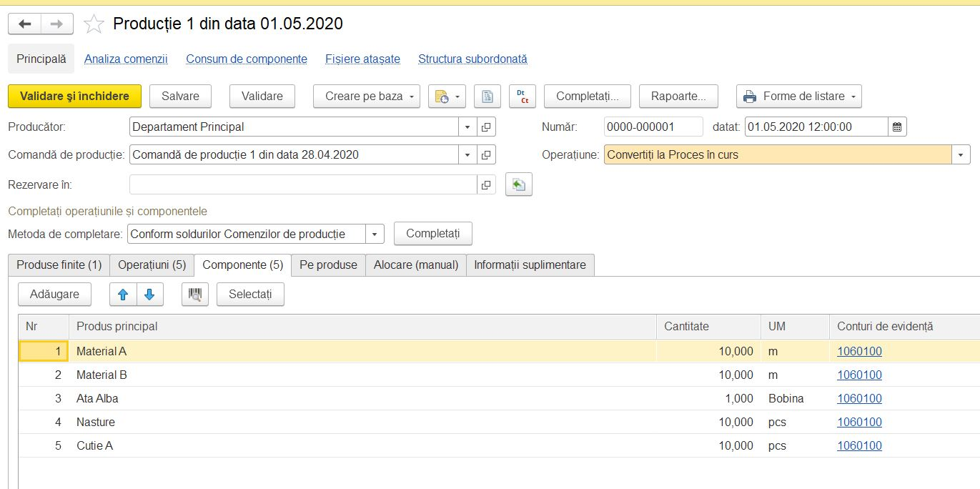Viewport: 980px width, 489px height.
Task: Move component row up with blue arrow
Action: (x=123, y=294)
